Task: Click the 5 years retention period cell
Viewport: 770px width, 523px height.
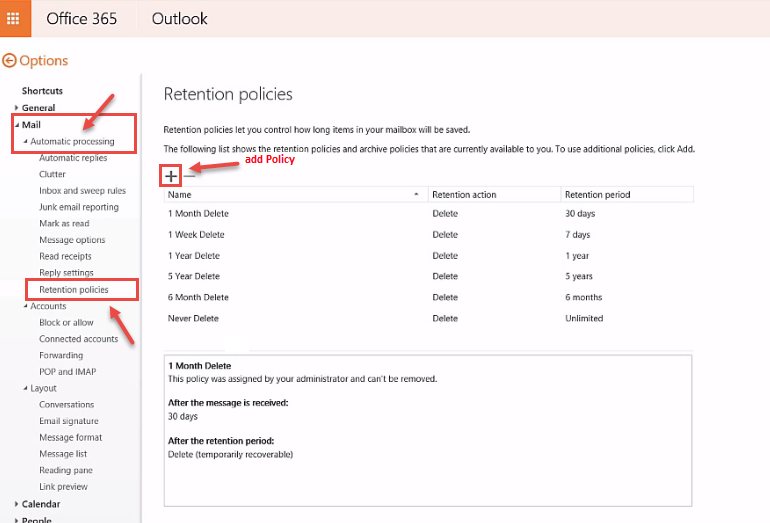Action: (x=579, y=276)
